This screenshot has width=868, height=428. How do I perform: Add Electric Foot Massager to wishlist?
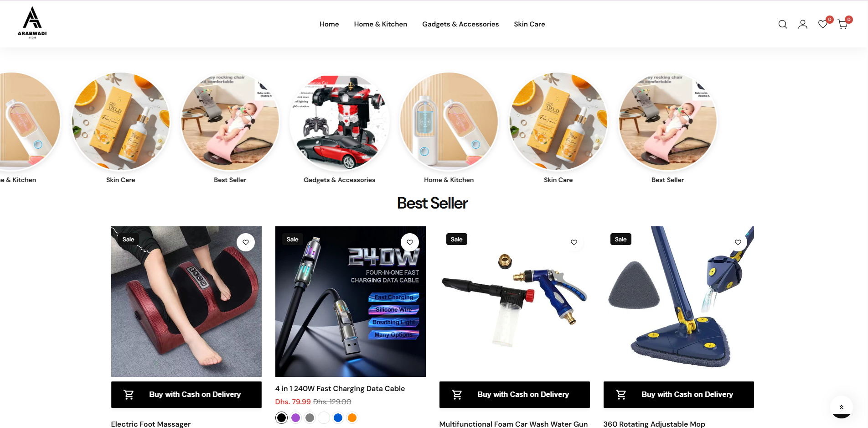pyautogui.click(x=246, y=242)
